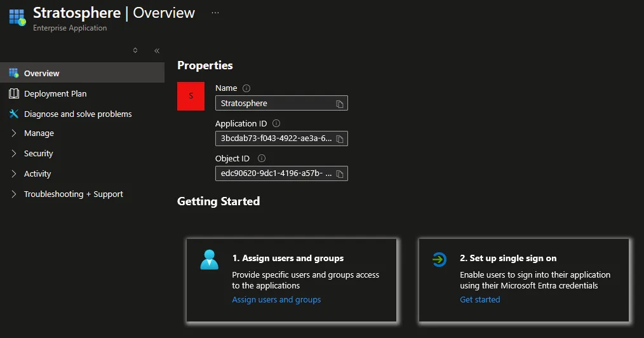Click the Name field containing Stratosphere

click(x=281, y=103)
